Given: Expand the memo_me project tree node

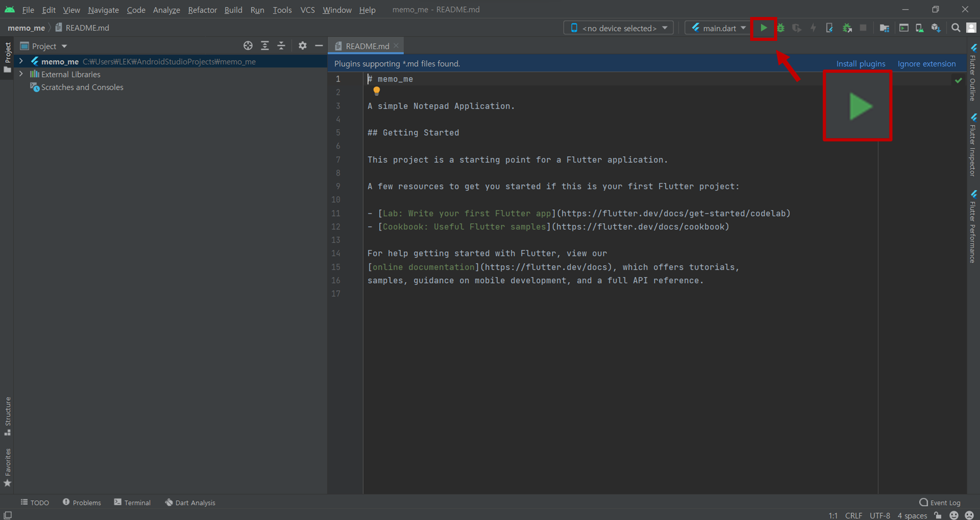Looking at the screenshot, I should pos(21,61).
